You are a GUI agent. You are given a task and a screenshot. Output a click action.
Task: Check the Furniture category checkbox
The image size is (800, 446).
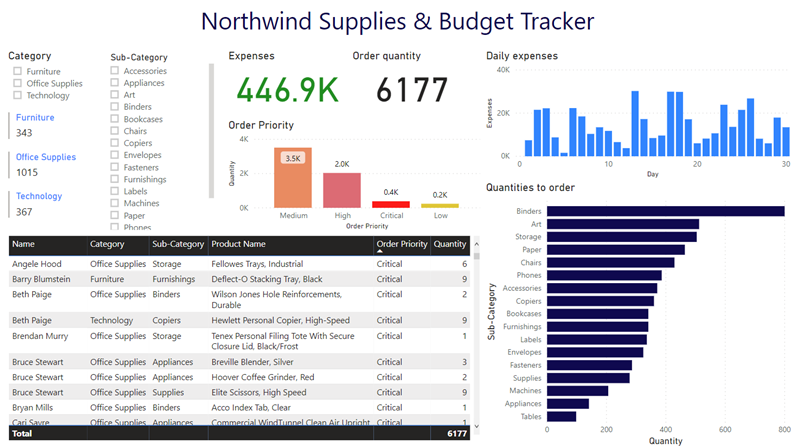pyautogui.click(x=17, y=72)
